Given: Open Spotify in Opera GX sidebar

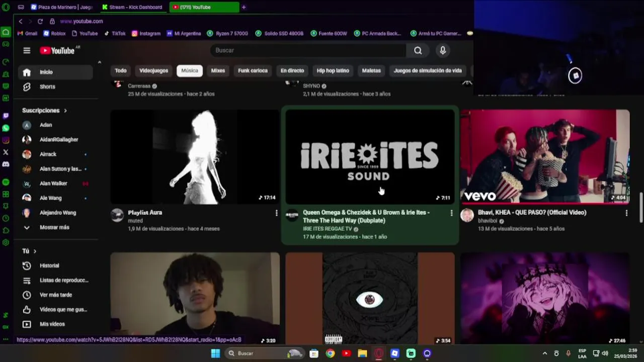Looking at the screenshot, I should click(x=6, y=182).
